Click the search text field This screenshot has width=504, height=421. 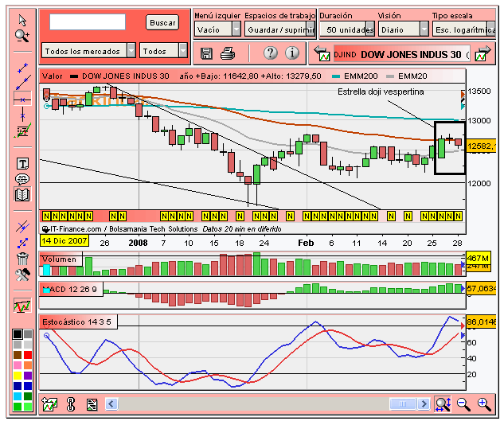click(x=88, y=21)
